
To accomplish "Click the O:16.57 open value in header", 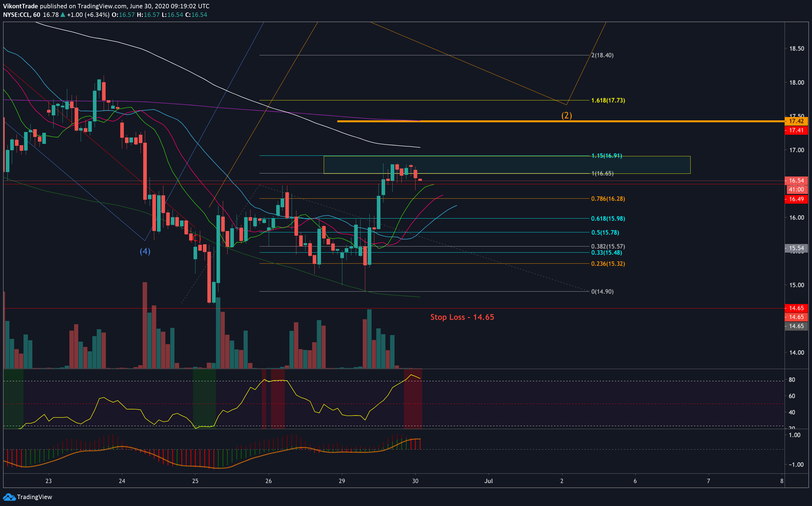I will [123, 15].
